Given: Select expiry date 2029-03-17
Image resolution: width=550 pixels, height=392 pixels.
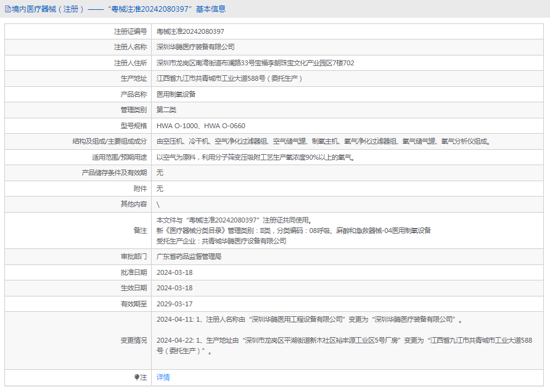Looking at the screenshot, I should [x=174, y=304].
